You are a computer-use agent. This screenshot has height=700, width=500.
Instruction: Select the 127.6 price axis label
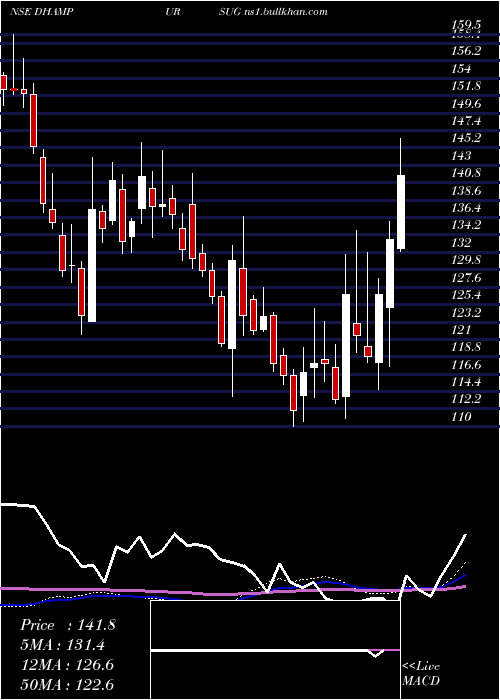[468, 278]
